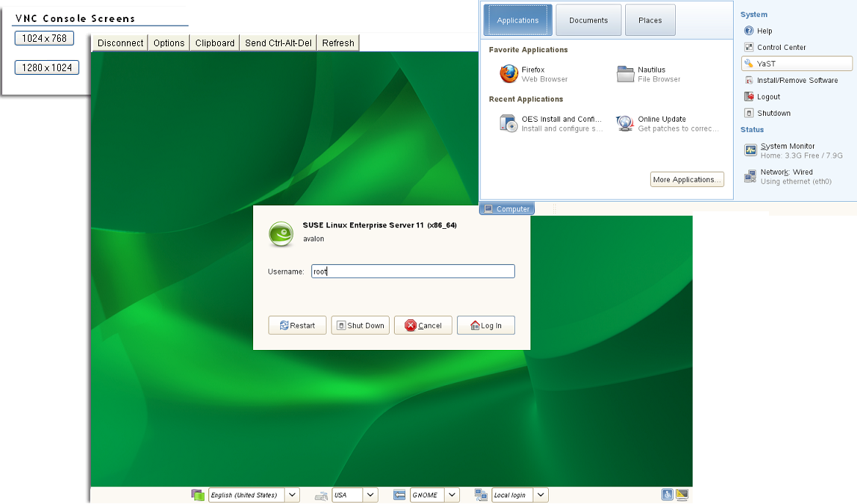Click the Network Wired icon
This screenshot has width=857, height=504.
click(751, 176)
